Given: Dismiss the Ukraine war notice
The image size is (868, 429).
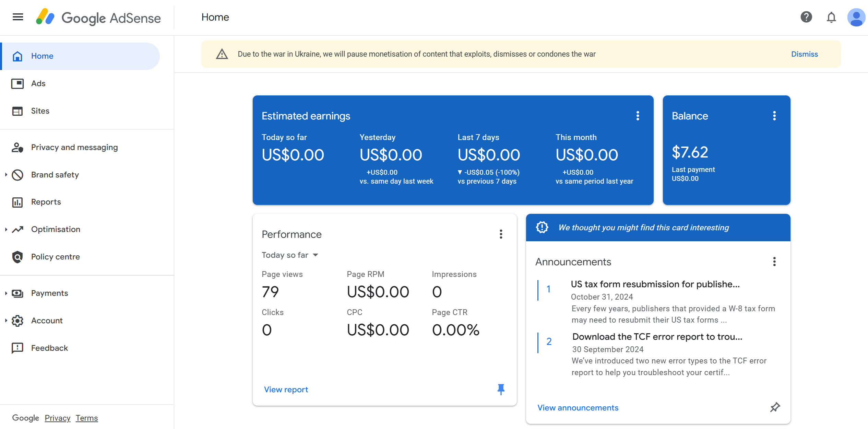Looking at the screenshot, I should pyautogui.click(x=804, y=54).
